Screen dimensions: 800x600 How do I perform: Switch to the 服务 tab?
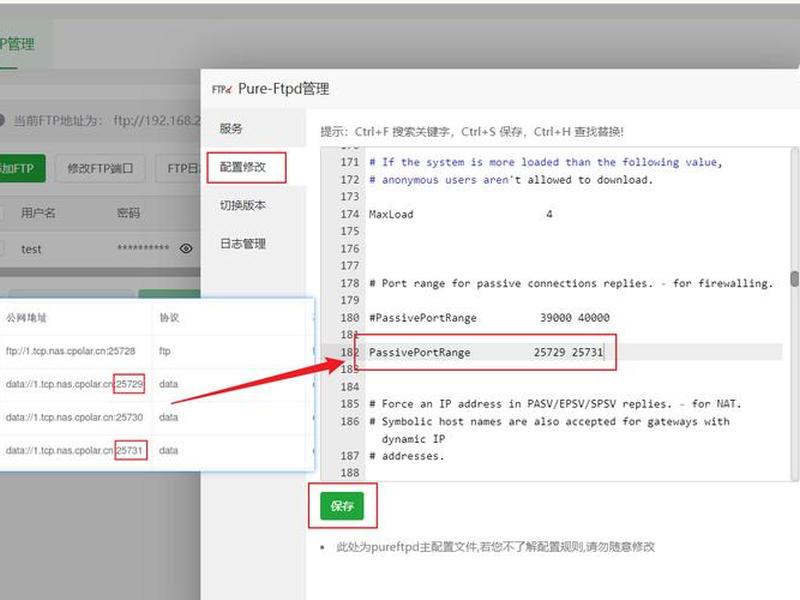tap(231, 129)
